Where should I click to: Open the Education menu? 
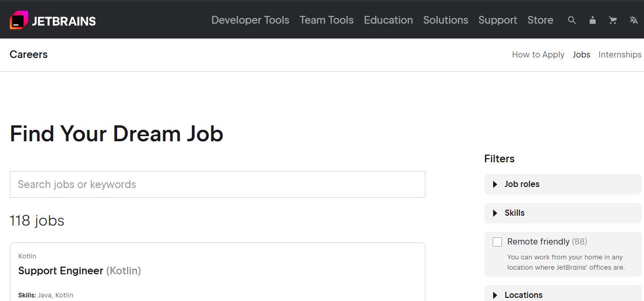point(388,20)
